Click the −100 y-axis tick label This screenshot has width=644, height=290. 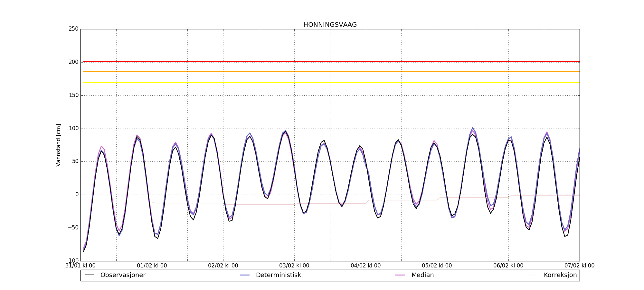tap(71, 261)
